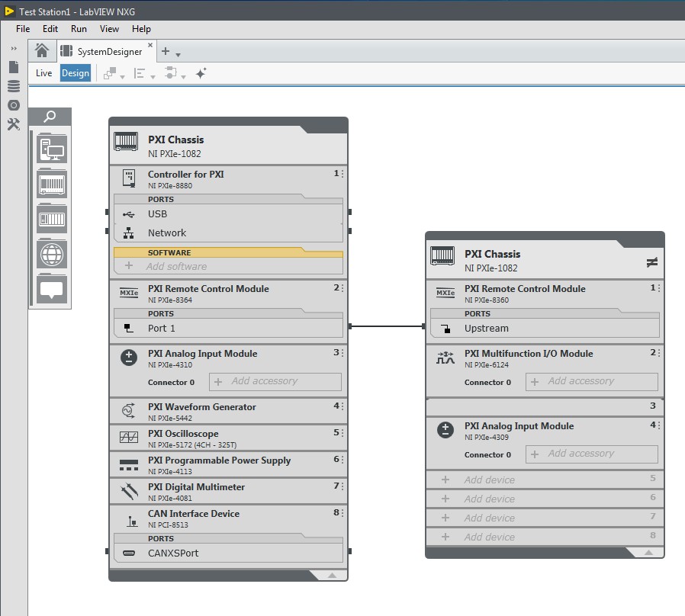Viewport: 685px width, 616px height.
Task: Select PXI Remote Control Module NI PXIe-8360
Action: (525, 294)
